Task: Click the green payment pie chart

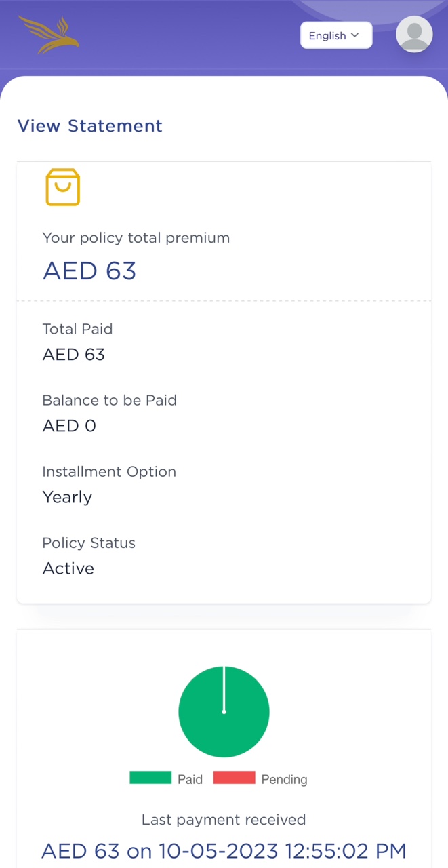Action: pyautogui.click(x=224, y=711)
